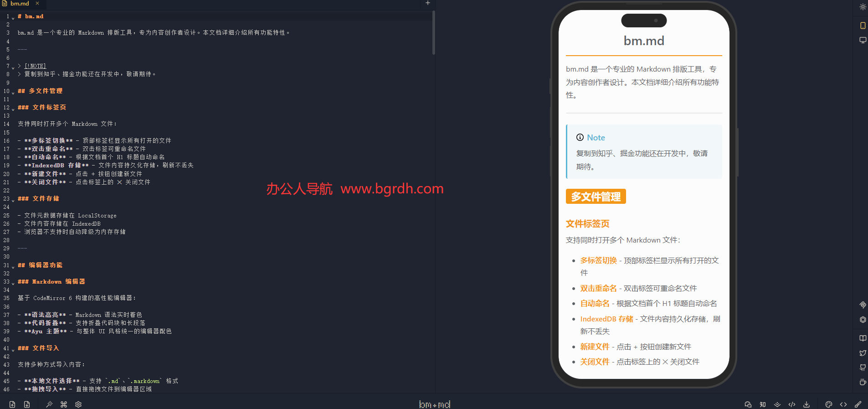Image resolution: width=868 pixels, height=409 pixels.
Task: Open the documentation book icon
Action: click(863, 338)
